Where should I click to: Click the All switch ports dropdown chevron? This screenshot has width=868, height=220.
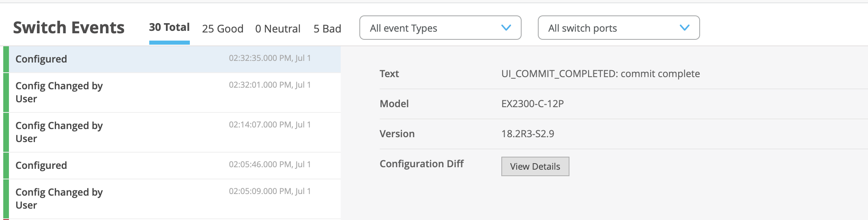pyautogui.click(x=684, y=28)
